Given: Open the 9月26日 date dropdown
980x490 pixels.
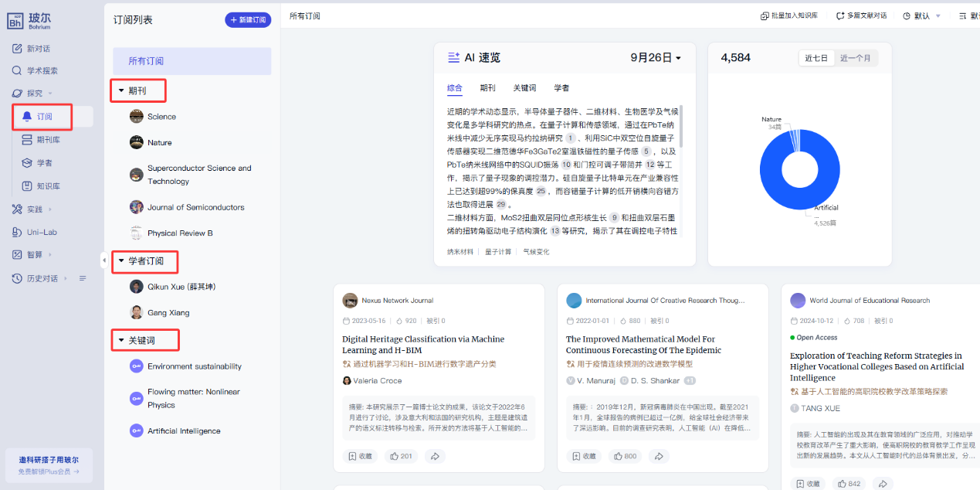Looking at the screenshot, I should click(656, 58).
